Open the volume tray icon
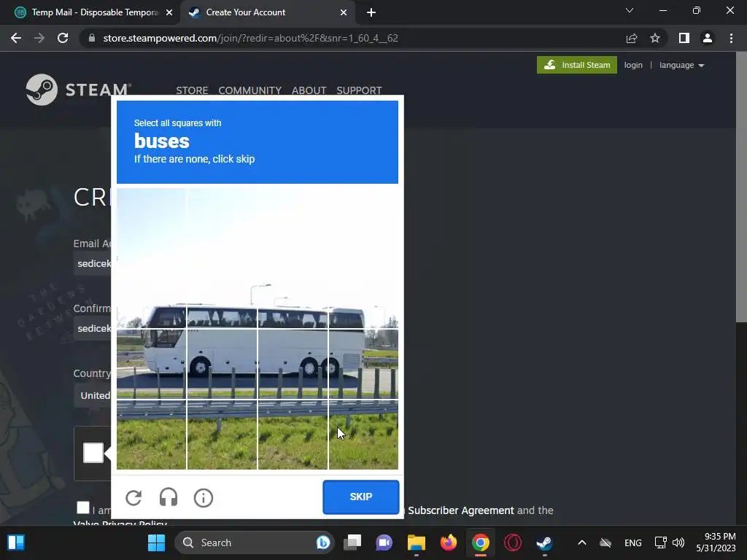Image resolution: width=747 pixels, height=560 pixels. (678, 542)
